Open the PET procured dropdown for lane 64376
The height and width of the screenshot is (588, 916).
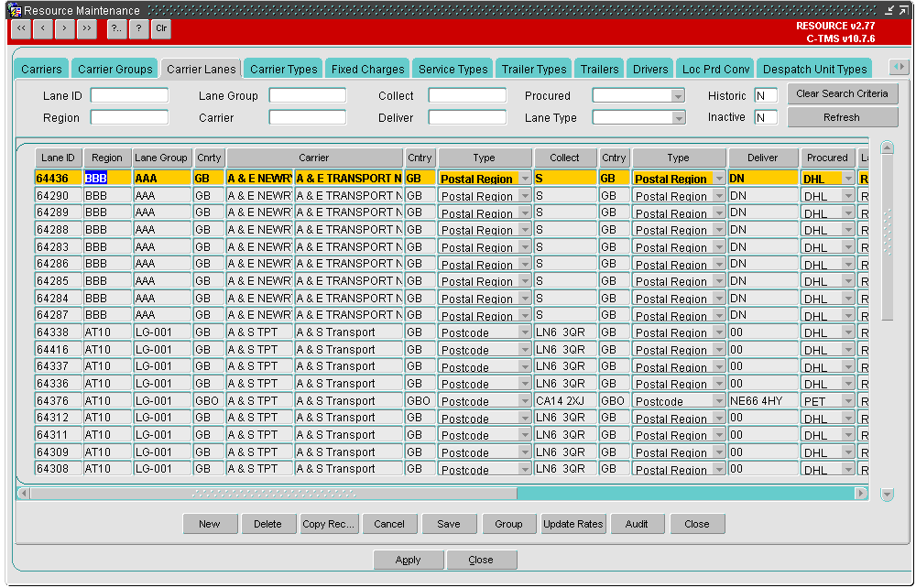click(x=848, y=401)
